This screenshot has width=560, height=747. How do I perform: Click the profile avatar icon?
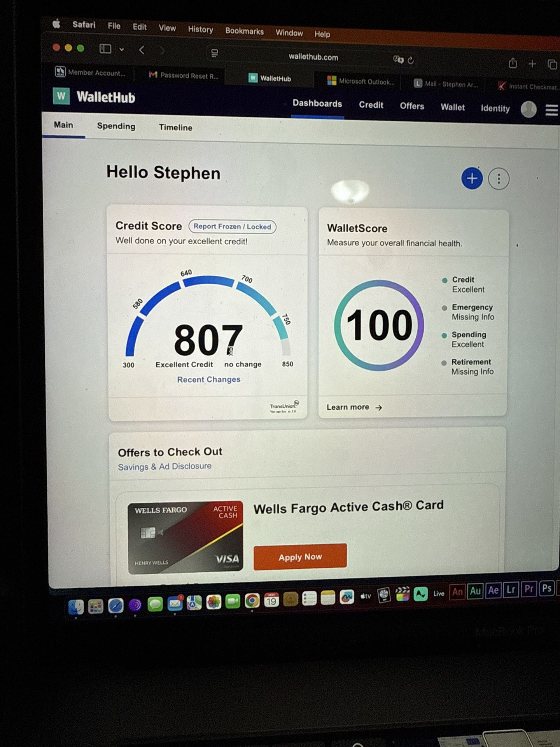click(x=528, y=109)
